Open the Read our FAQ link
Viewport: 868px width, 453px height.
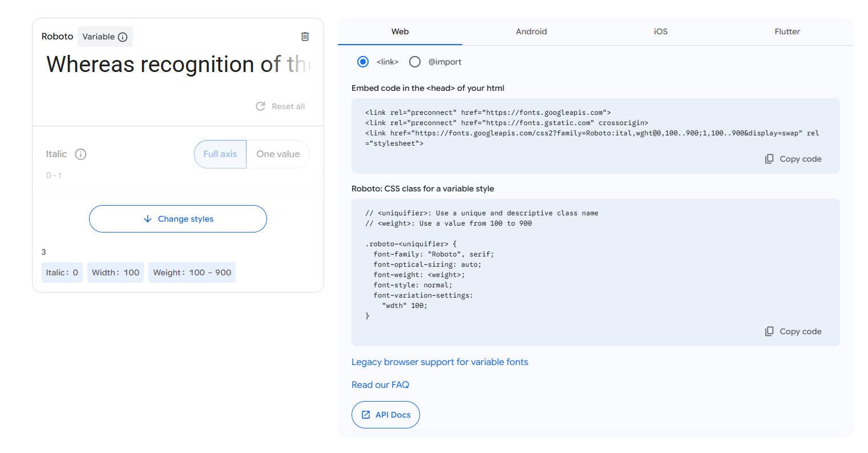tap(380, 385)
